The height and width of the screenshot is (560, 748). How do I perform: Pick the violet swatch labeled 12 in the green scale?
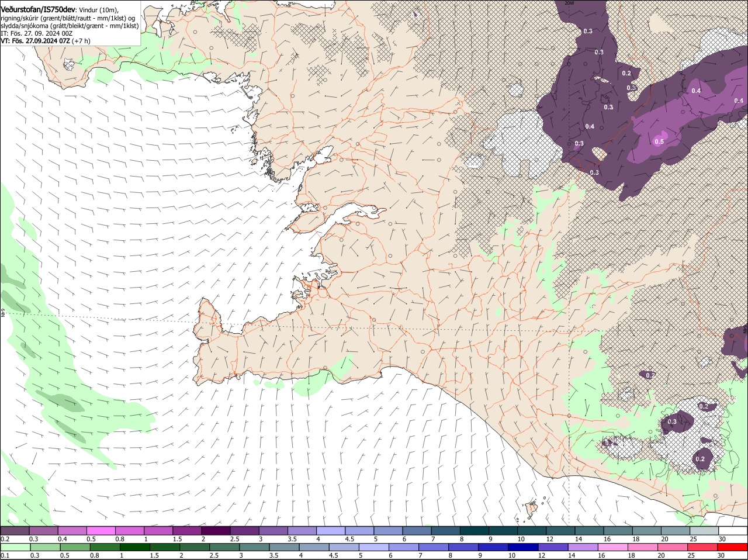[x=553, y=547]
